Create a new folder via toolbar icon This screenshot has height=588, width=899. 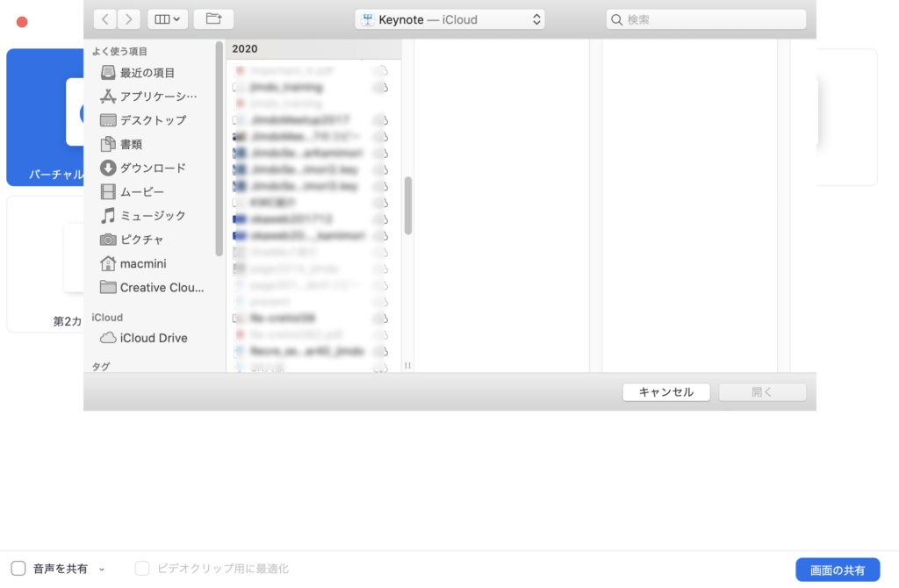click(x=213, y=19)
